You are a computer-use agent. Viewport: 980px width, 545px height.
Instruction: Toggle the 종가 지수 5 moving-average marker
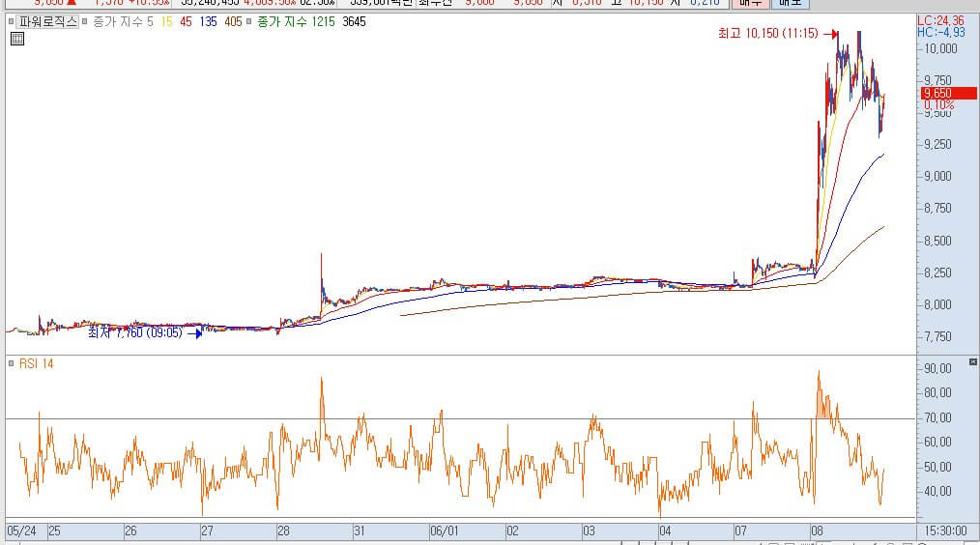[x=84, y=22]
